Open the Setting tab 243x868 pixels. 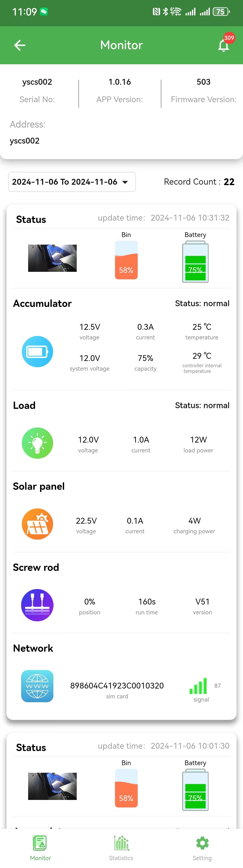pos(202,847)
